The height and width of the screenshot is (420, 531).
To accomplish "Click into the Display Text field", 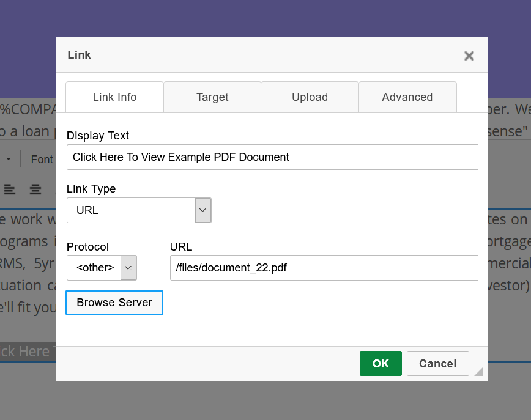I will click(x=272, y=157).
